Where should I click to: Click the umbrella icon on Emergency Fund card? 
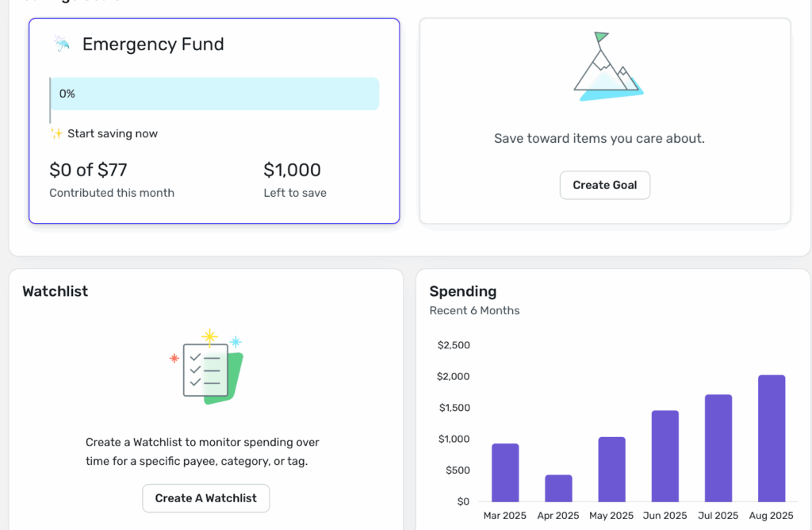(x=63, y=44)
